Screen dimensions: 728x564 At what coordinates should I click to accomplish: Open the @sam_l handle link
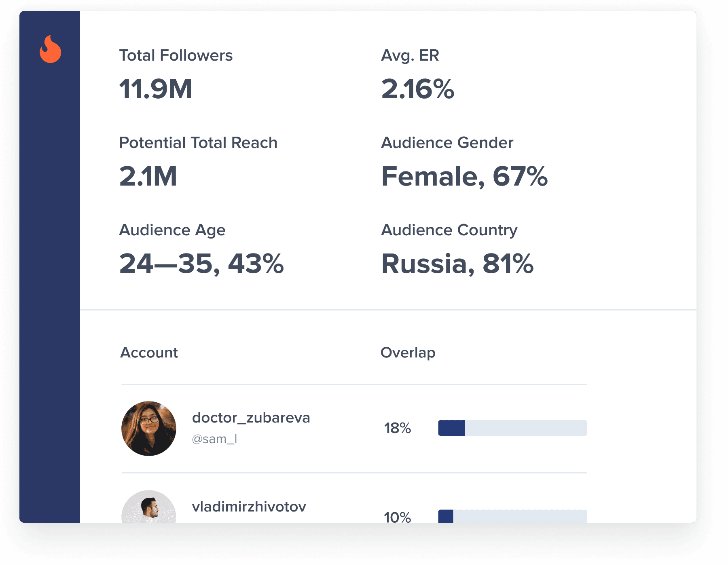point(214,439)
